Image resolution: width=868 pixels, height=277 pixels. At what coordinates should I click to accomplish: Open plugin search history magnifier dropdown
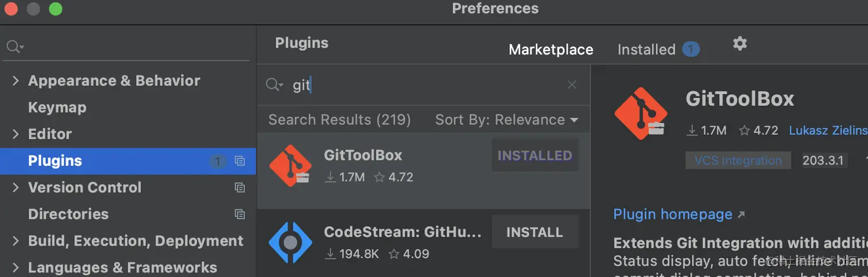pos(274,85)
